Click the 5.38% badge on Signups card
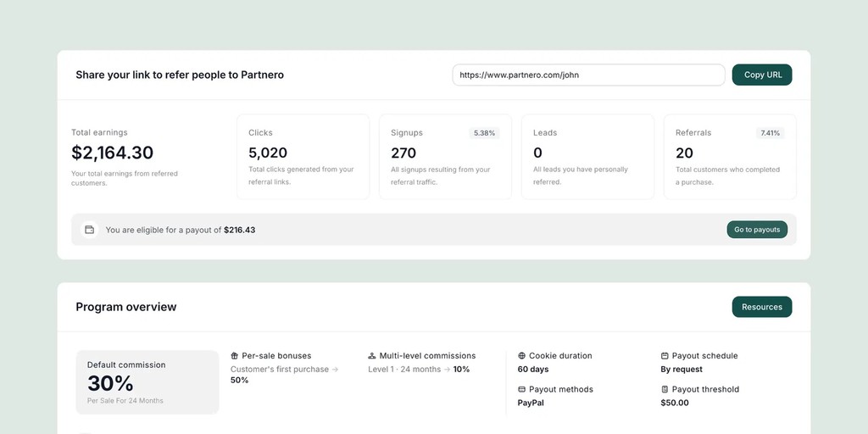The image size is (868, 434). (x=484, y=133)
